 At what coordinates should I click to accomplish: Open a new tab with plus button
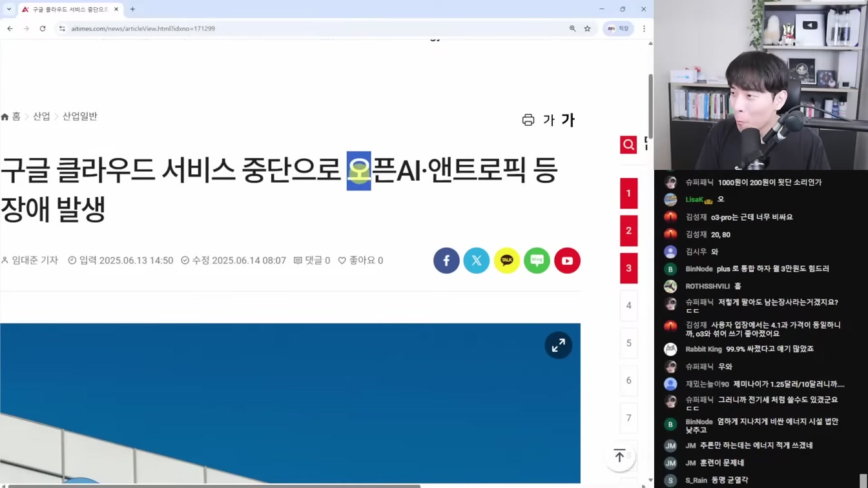point(132,9)
